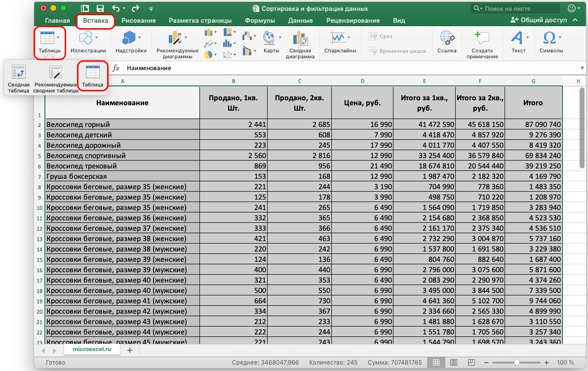Open the customize quick access toolbar dropdown

click(x=151, y=8)
